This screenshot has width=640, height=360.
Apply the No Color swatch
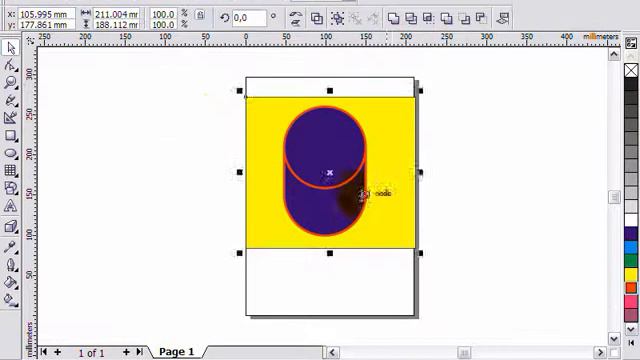click(x=631, y=71)
